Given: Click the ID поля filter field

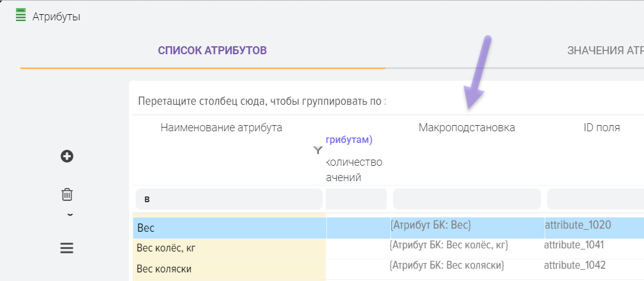Looking at the screenshot, I should [x=595, y=199].
